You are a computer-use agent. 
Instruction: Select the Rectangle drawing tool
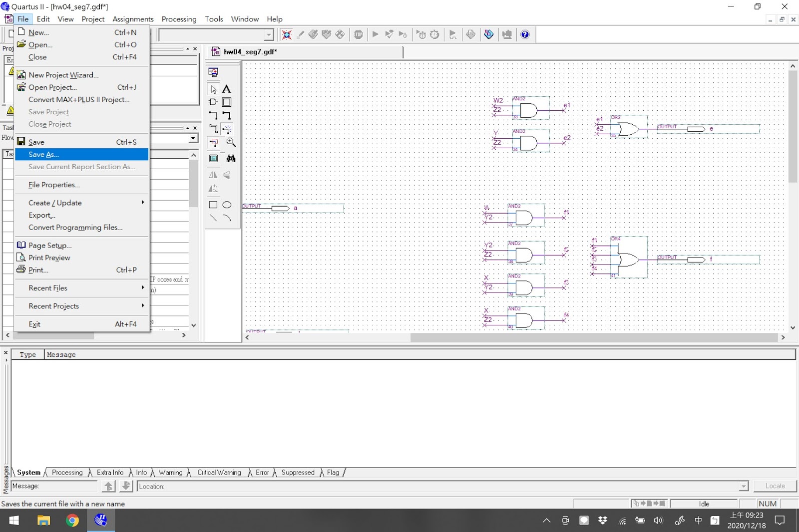(x=213, y=205)
